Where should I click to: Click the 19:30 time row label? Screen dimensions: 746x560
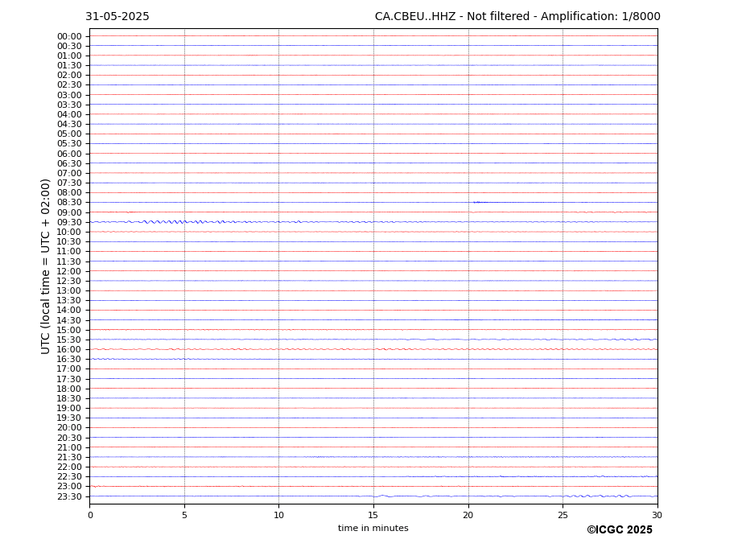[x=69, y=418]
